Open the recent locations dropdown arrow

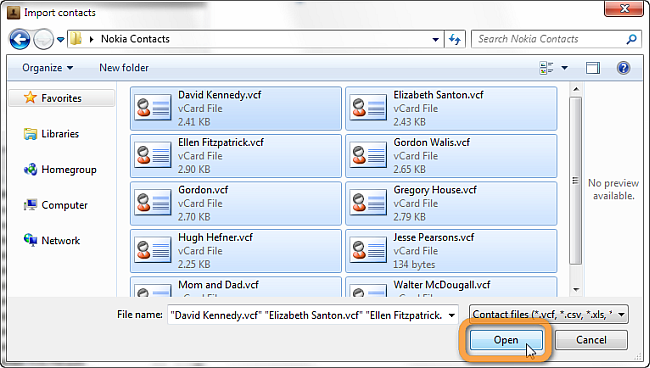pos(61,40)
